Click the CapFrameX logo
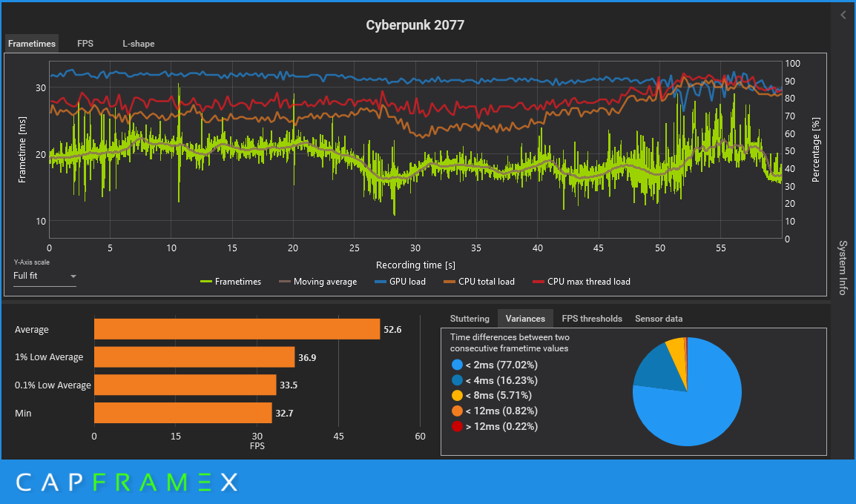The width and height of the screenshot is (856, 504). click(127, 483)
